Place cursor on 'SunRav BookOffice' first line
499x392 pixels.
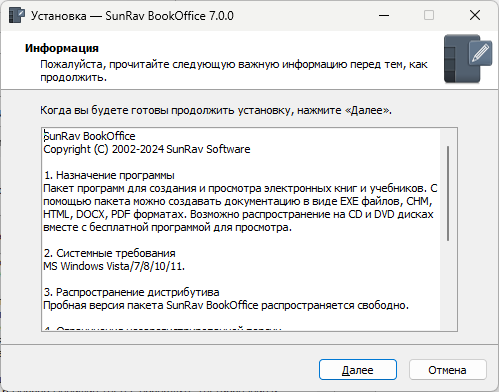(89, 136)
